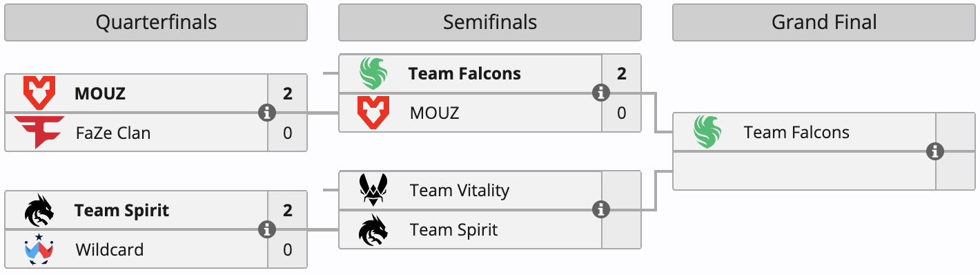Click Team Falcons logo in Grand Final
This screenshot has height=275, width=980.
click(707, 132)
